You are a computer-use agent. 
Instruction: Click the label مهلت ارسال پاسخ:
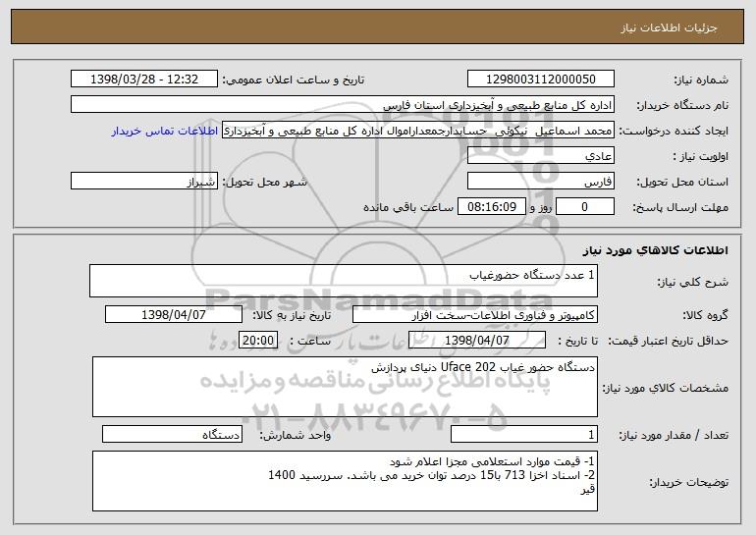(x=680, y=207)
